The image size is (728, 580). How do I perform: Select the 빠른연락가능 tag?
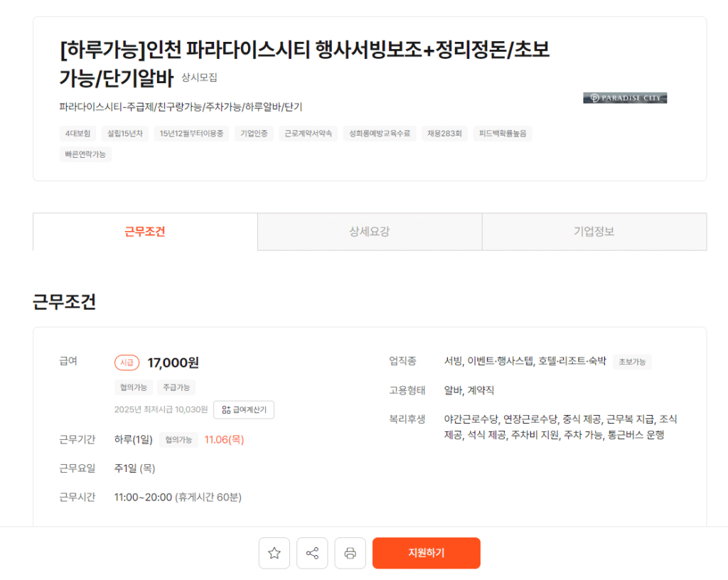[x=86, y=154]
